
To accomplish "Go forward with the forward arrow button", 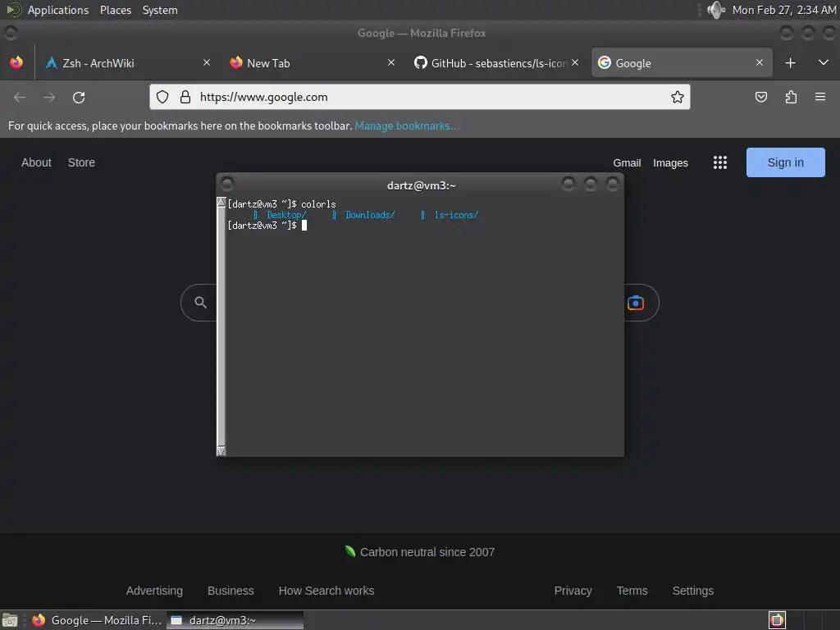I will coord(49,97).
